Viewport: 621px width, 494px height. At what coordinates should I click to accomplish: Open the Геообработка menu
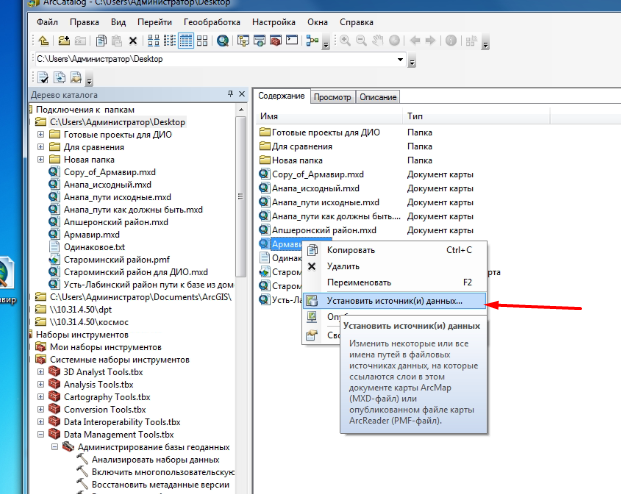pyautogui.click(x=212, y=22)
